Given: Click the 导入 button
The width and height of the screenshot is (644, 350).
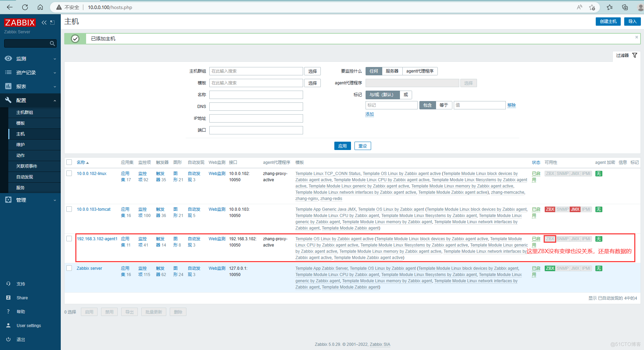Looking at the screenshot, I should pyautogui.click(x=633, y=22).
